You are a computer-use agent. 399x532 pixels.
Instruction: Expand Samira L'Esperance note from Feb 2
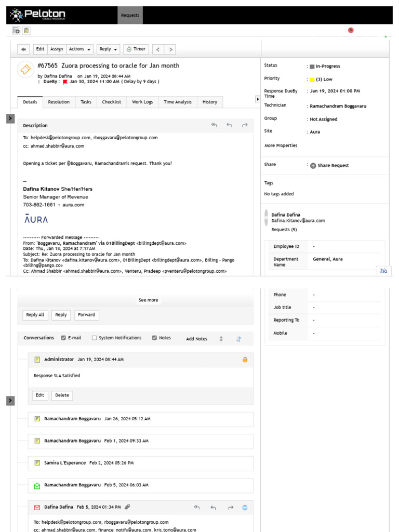coord(140,463)
